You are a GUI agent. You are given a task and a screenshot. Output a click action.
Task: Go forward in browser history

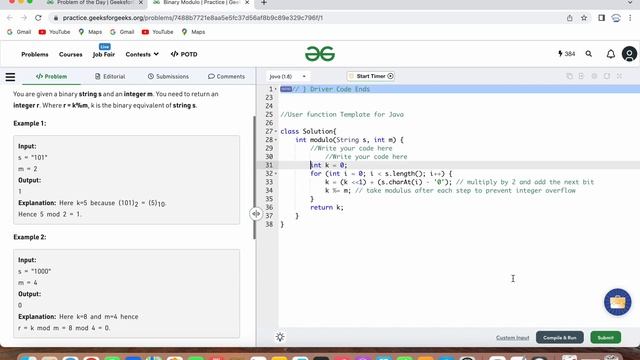pyautogui.click(x=24, y=18)
